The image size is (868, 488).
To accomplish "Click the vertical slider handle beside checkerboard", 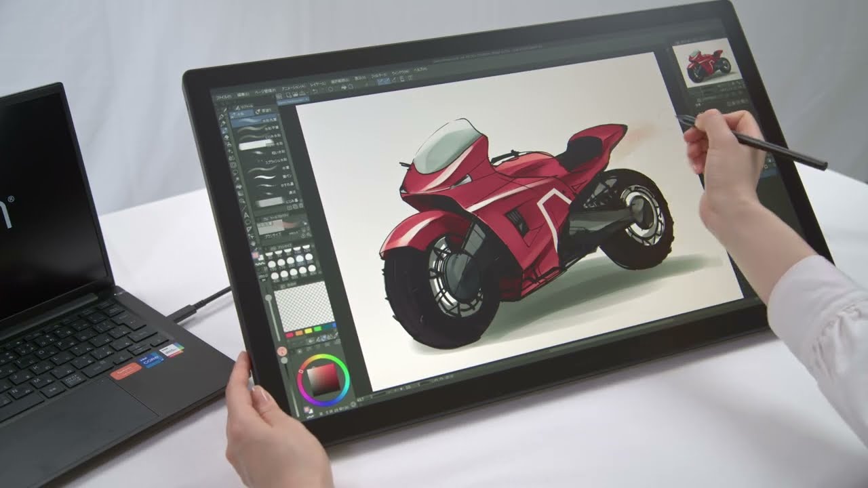I will (269, 298).
